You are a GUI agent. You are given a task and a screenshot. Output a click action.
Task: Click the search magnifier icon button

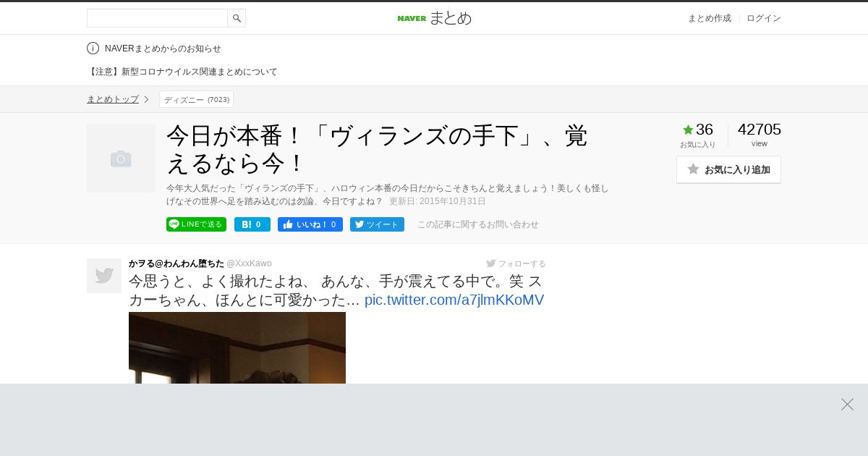click(x=237, y=18)
